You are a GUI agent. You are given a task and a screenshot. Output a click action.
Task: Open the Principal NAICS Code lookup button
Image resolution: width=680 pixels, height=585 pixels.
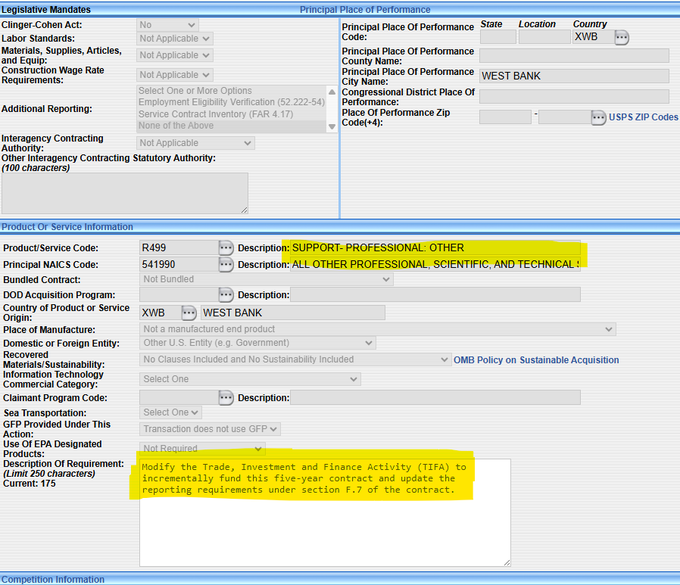[x=226, y=264]
